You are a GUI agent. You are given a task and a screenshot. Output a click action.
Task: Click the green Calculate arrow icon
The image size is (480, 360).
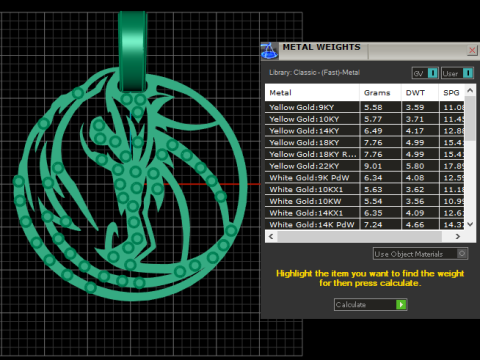click(x=401, y=305)
